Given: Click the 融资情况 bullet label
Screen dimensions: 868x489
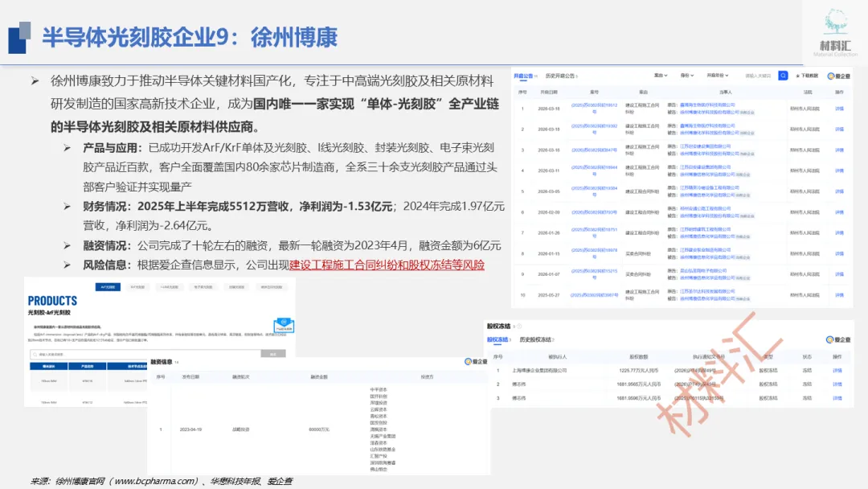Looking at the screenshot, I should click(106, 245).
